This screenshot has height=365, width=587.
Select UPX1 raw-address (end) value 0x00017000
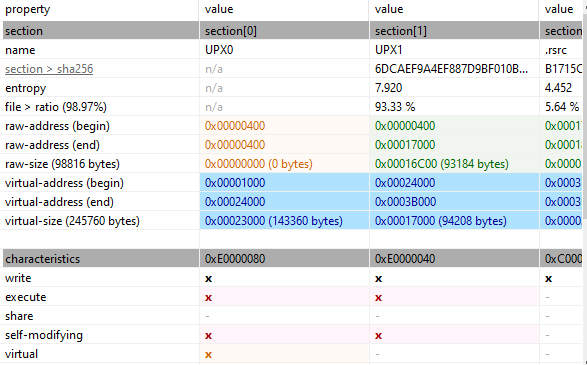405,145
